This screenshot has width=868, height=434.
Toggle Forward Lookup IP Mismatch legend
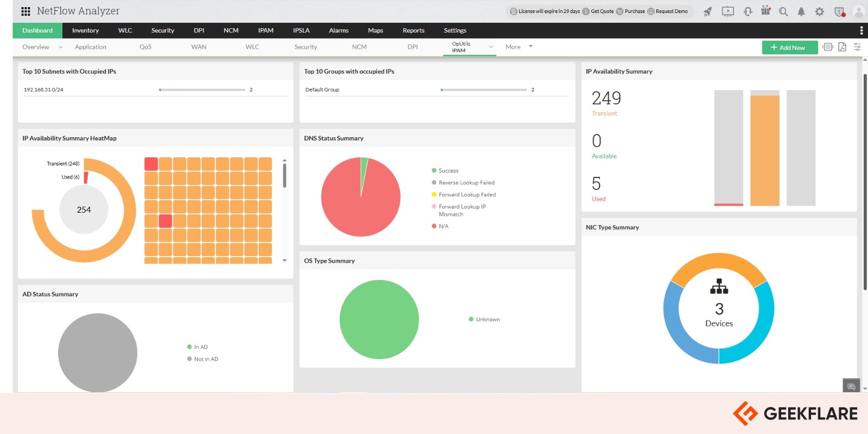[x=459, y=210]
